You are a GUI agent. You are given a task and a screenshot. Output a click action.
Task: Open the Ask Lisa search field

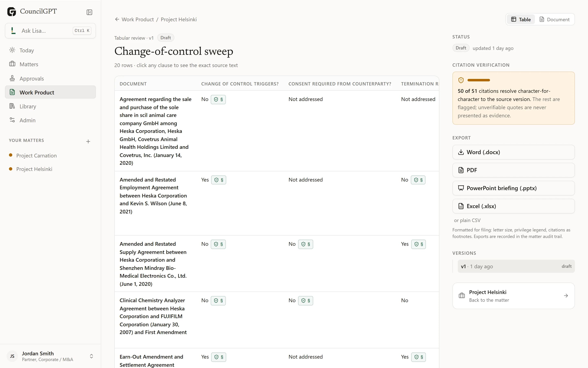point(50,31)
